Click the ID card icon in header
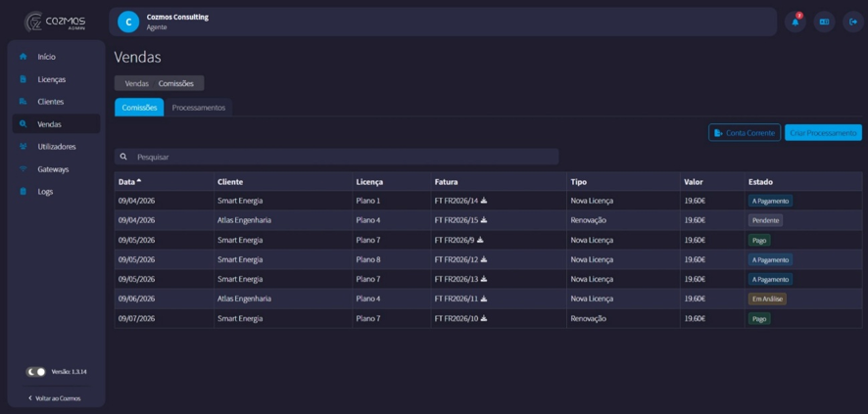Image resolution: width=868 pixels, height=414 pixels. coord(824,22)
